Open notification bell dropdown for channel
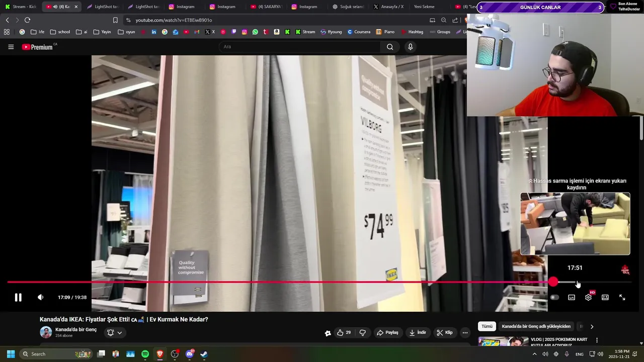The image size is (644, 362). click(114, 332)
